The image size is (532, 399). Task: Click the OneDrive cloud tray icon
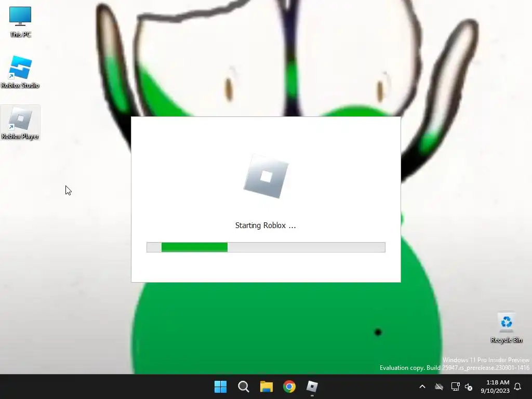pyautogui.click(x=439, y=387)
